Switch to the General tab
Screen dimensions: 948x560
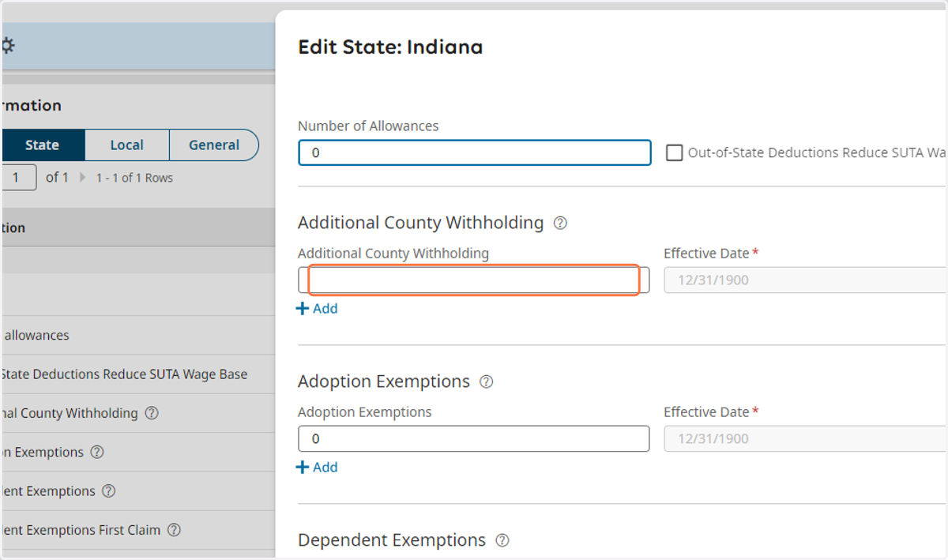coord(214,145)
